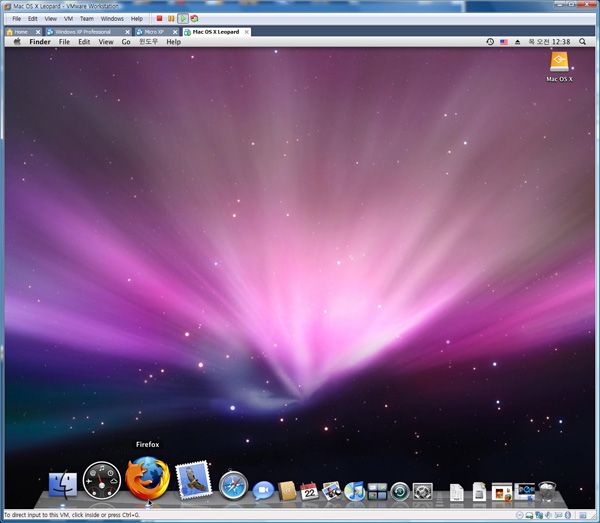
Task: Open VMware Windows menu
Action: 112,18
